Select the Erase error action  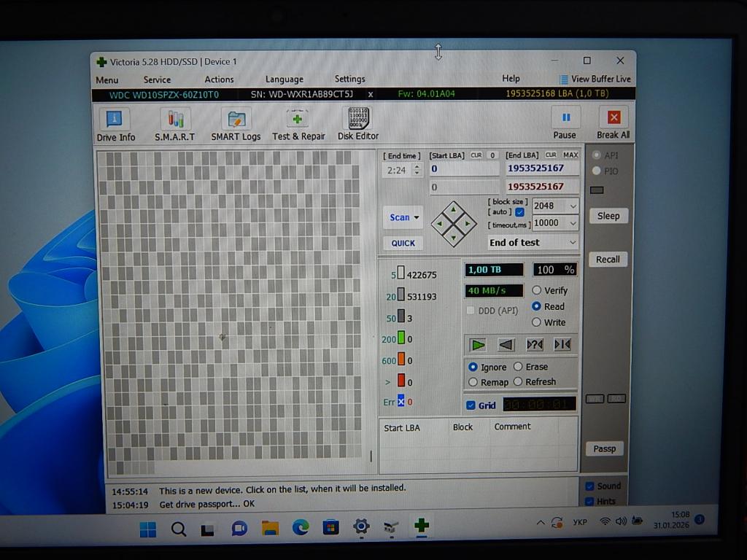pyautogui.click(x=519, y=367)
